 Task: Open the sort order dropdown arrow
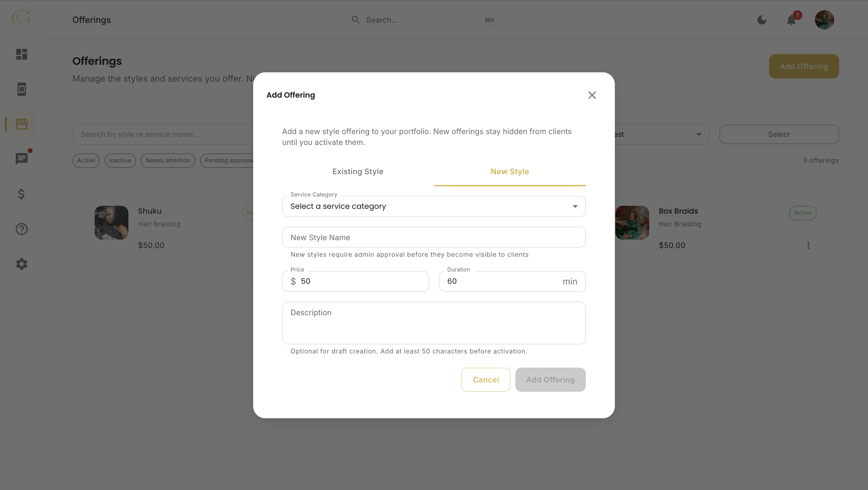coord(699,134)
